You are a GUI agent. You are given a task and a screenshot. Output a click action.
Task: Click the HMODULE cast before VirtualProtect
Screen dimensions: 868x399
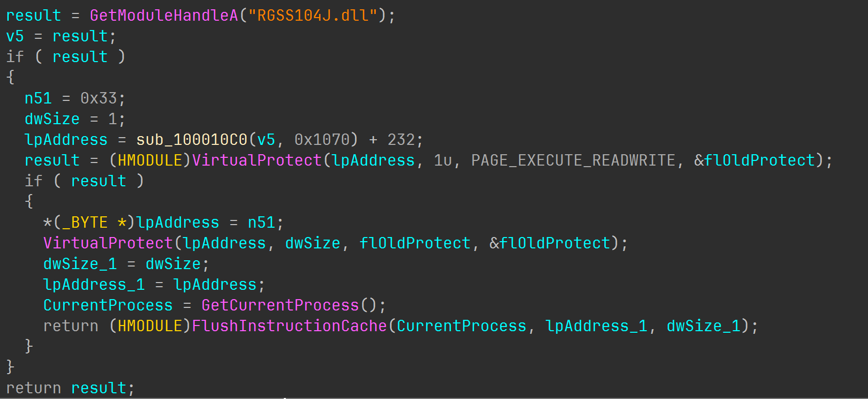coord(150,160)
